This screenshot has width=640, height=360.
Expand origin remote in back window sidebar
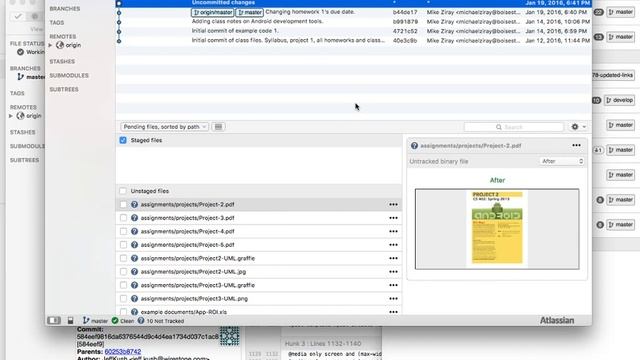pos(11,116)
